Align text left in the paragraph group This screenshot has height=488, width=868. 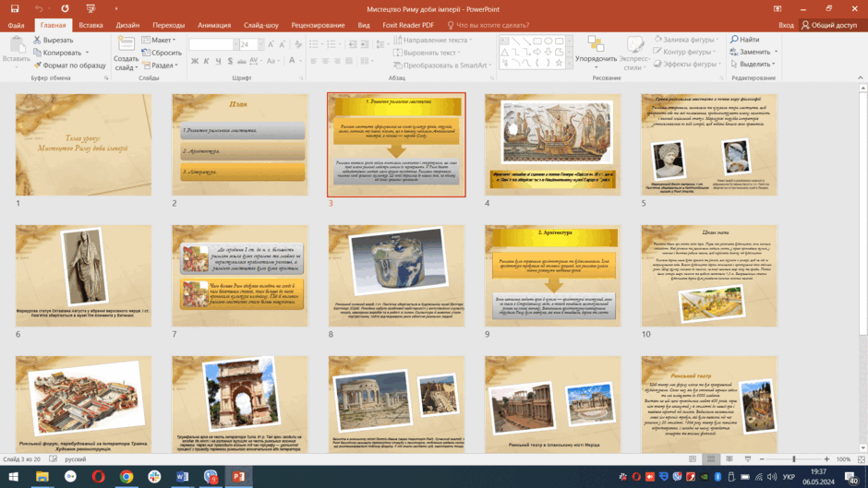click(x=313, y=61)
